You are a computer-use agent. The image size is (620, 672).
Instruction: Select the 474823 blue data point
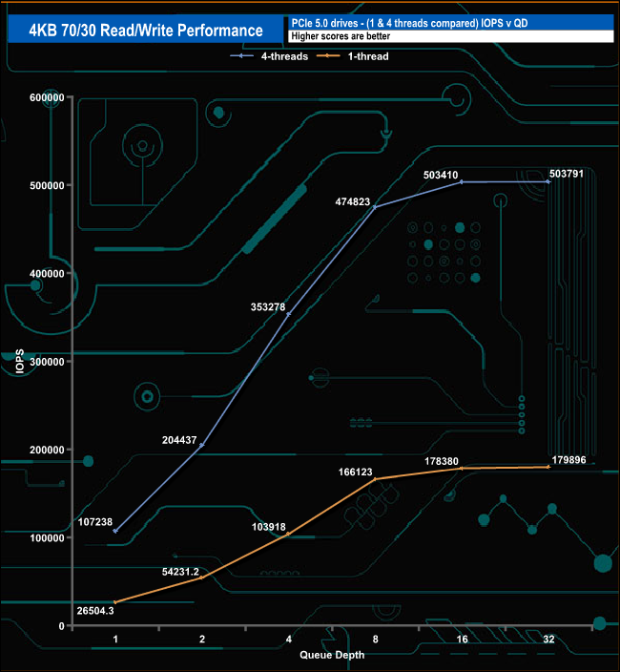pos(375,207)
